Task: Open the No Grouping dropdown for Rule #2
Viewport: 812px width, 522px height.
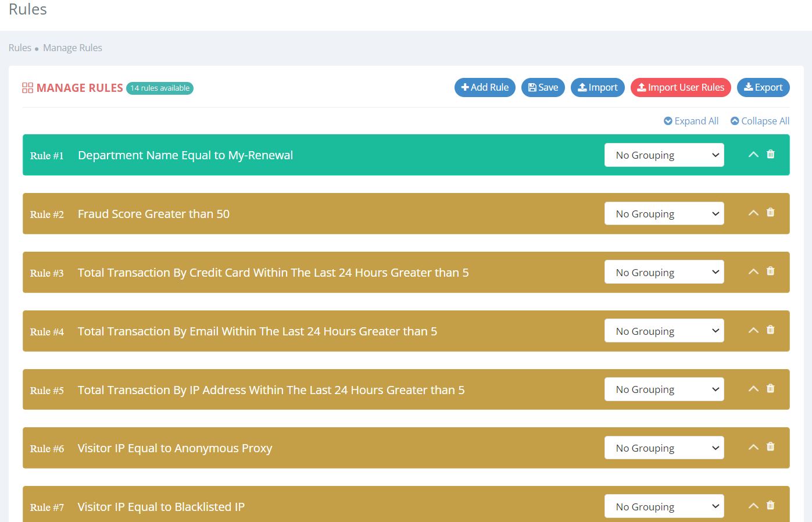Action: tap(664, 213)
